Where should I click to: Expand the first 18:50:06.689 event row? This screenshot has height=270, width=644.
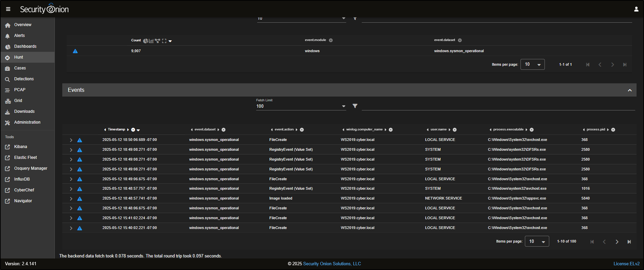[x=71, y=140]
